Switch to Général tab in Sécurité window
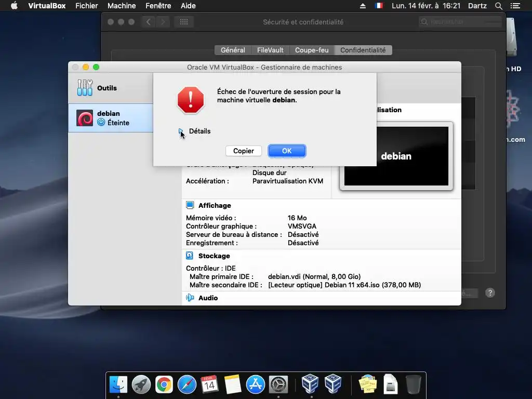This screenshot has height=399, width=532. click(233, 50)
